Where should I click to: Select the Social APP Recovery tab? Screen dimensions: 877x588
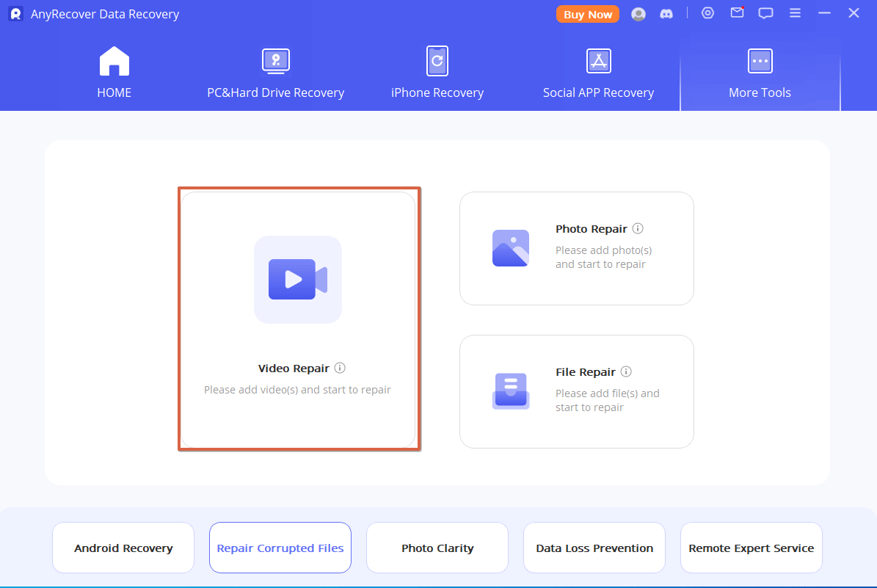(598, 73)
